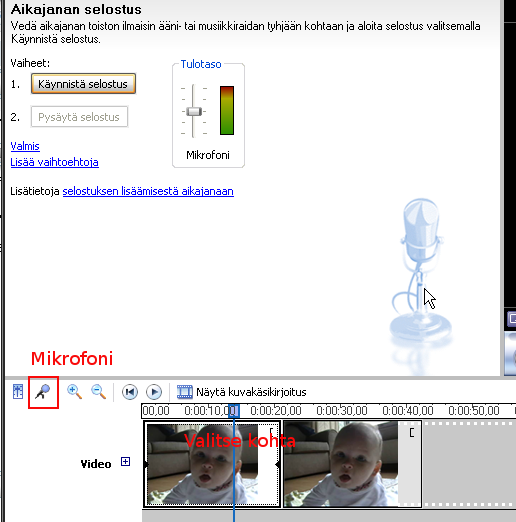Click the Video track label
Viewport: 516px width, 522px height.
pyautogui.click(x=96, y=464)
